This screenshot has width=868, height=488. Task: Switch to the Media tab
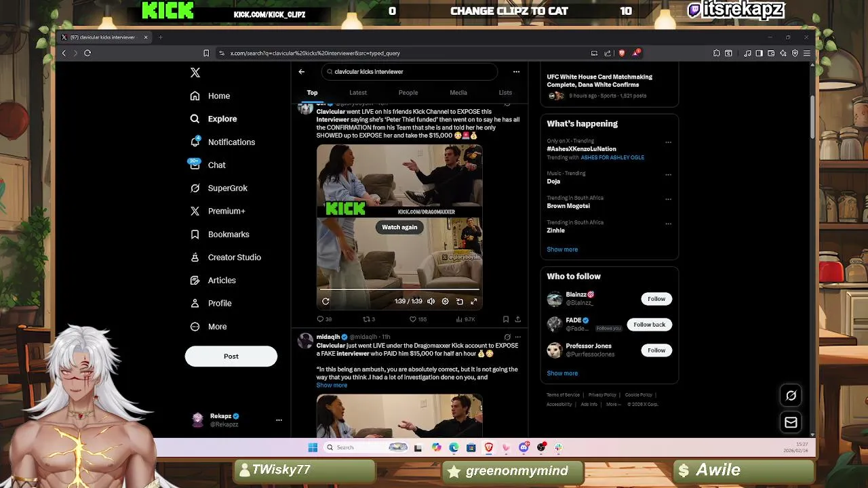click(x=458, y=92)
